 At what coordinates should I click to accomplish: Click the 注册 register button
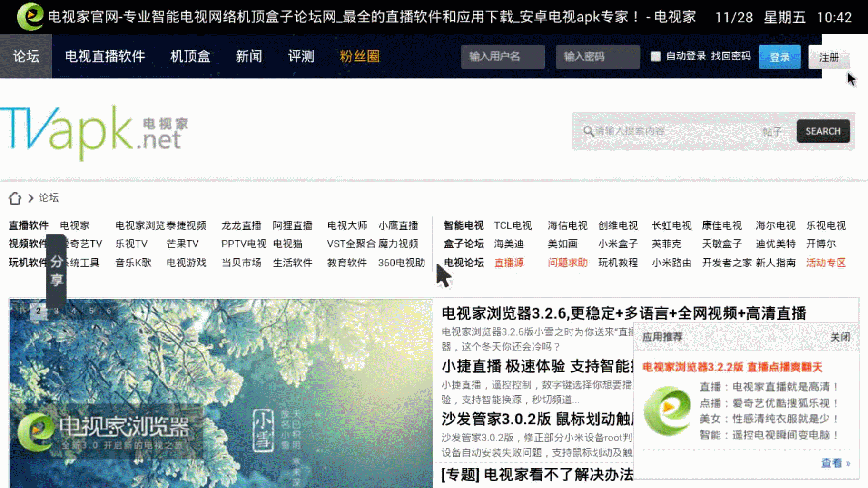click(x=829, y=58)
